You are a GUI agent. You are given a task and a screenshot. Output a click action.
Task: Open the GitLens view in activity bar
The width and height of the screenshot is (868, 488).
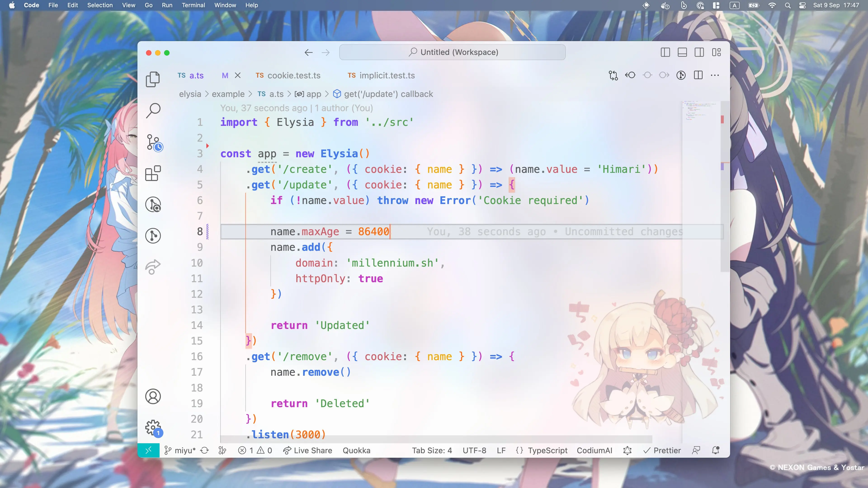(x=153, y=235)
